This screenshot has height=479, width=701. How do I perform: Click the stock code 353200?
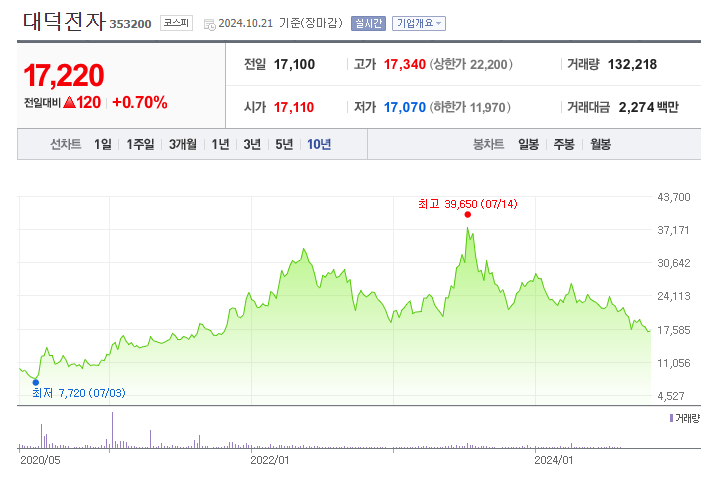[130, 24]
